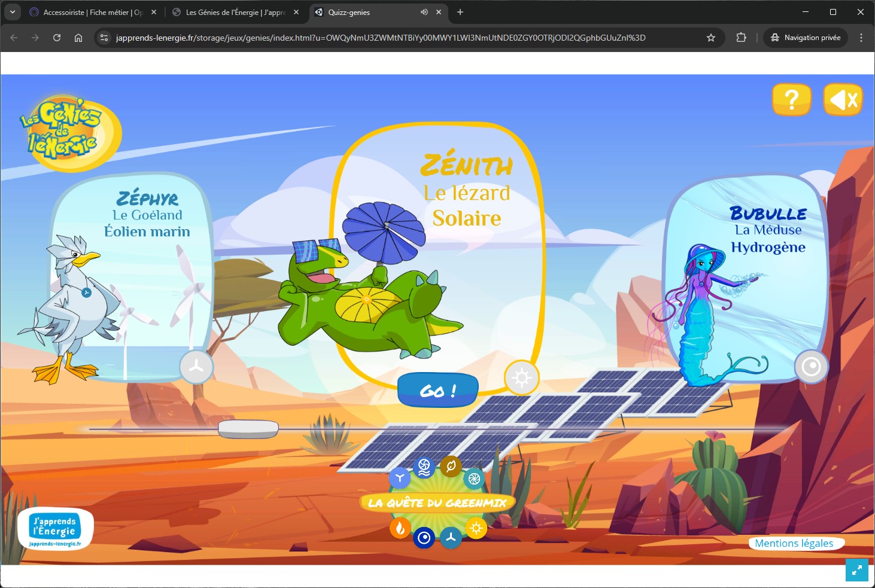Bookmark this page with the star icon

pyautogui.click(x=711, y=38)
